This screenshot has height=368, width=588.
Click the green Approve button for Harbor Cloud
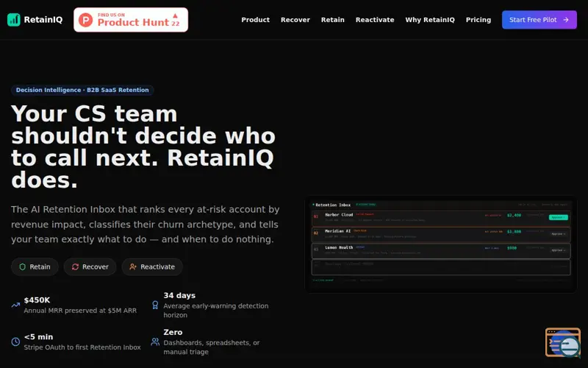coord(559,217)
